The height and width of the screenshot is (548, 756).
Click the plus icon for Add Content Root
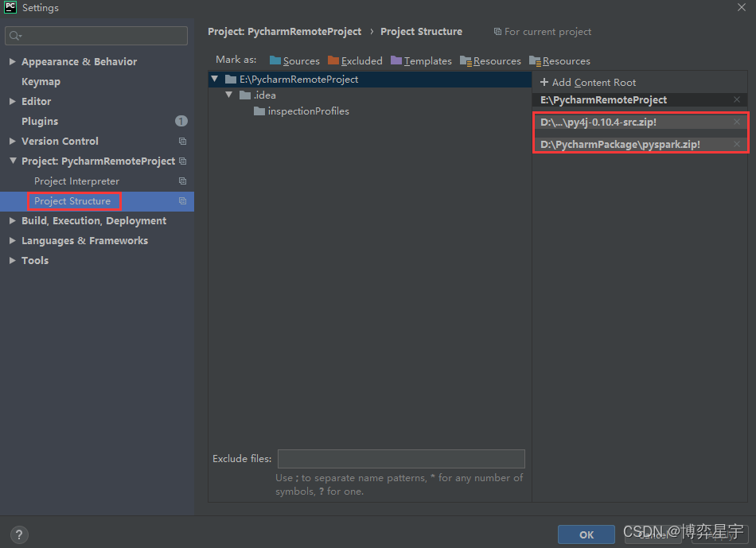tap(544, 83)
